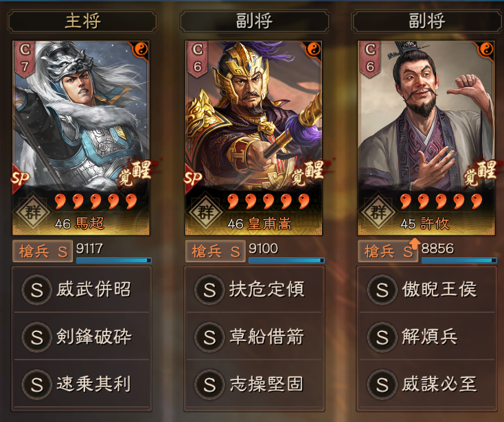Click the yin-yang icon on 許攸's card
Viewport: 504px width, 422px height.
click(x=486, y=49)
